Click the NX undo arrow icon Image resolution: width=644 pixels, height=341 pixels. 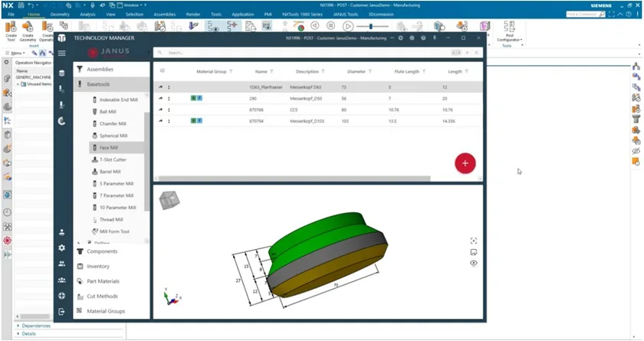pyautogui.click(x=31, y=5)
